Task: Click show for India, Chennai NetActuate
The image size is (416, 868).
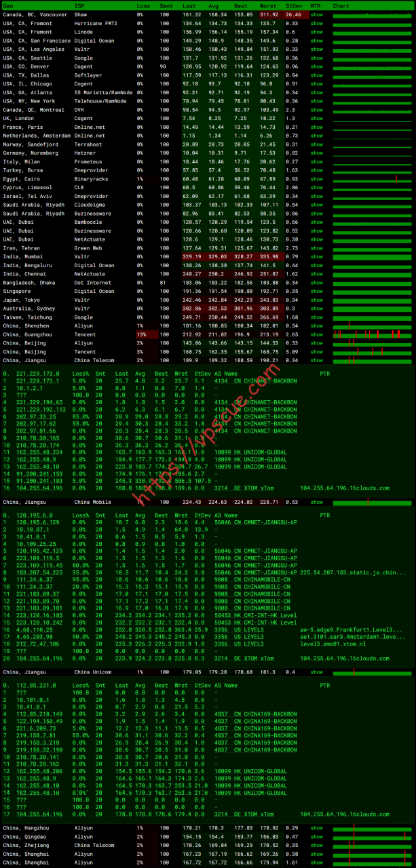Action: pyautogui.click(x=317, y=274)
